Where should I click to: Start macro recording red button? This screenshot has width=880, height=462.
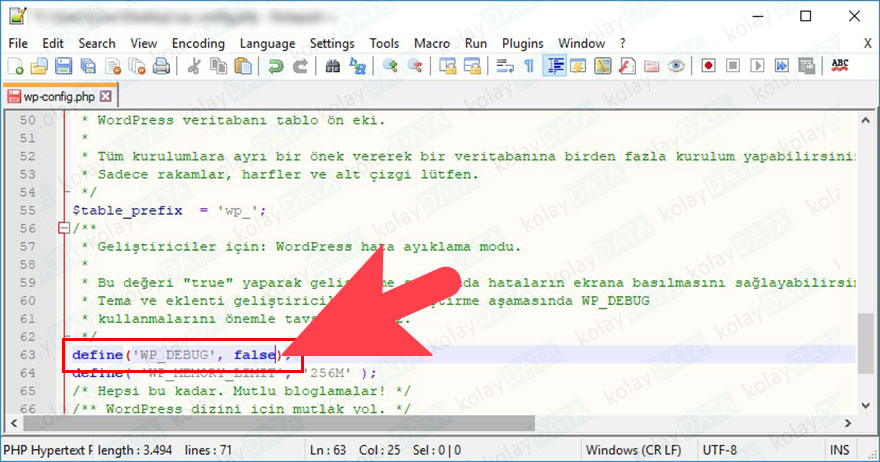(708, 66)
